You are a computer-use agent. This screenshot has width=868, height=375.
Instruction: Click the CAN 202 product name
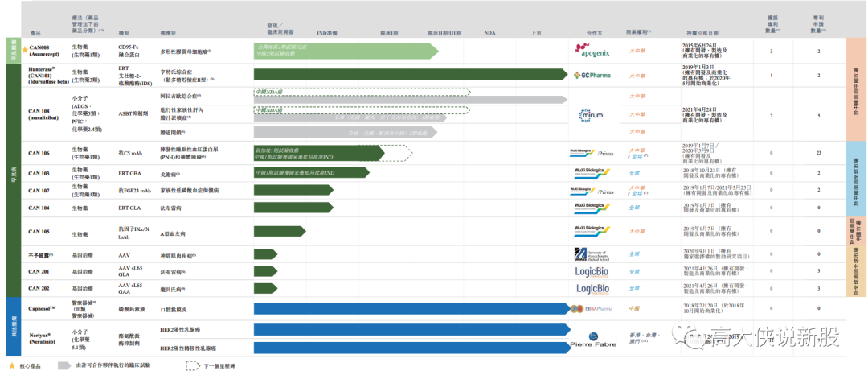[39, 289]
